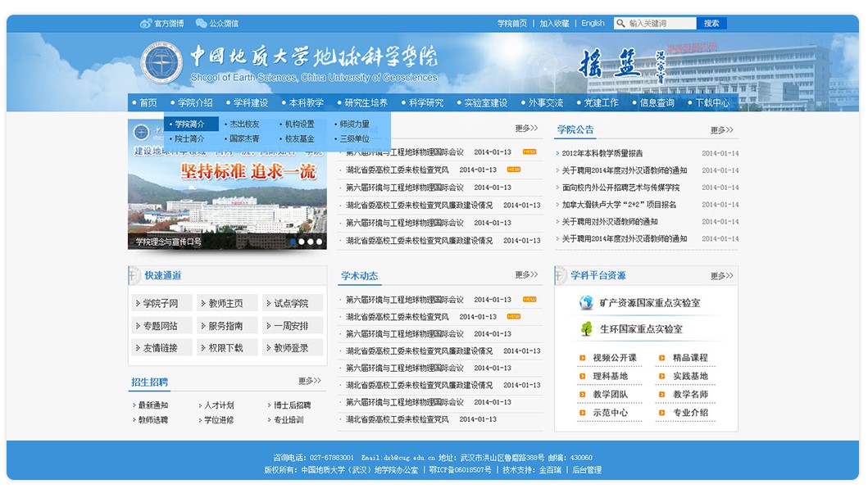Select 三级单位 in the dropdown submenu
The image size is (868, 493).
pyautogui.click(x=354, y=138)
